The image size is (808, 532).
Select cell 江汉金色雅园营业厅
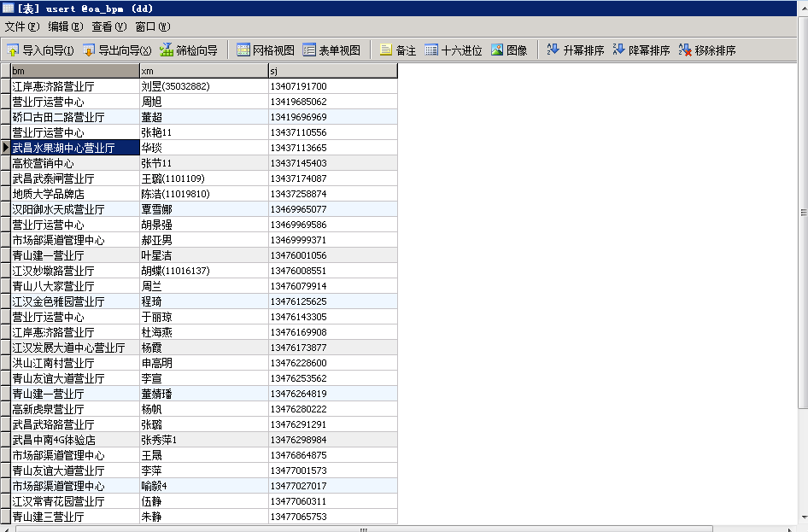click(75, 301)
